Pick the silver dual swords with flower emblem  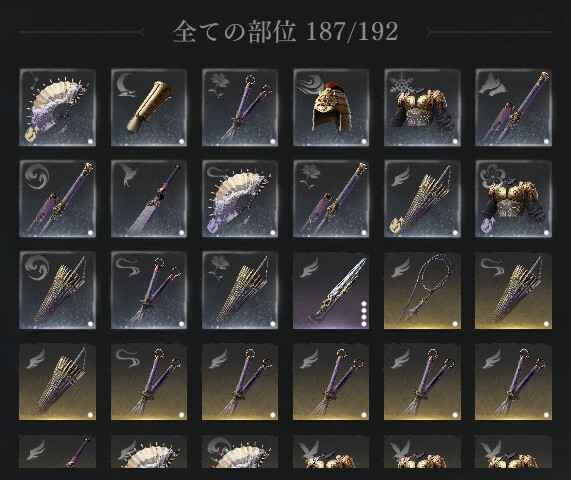(x=240, y=107)
